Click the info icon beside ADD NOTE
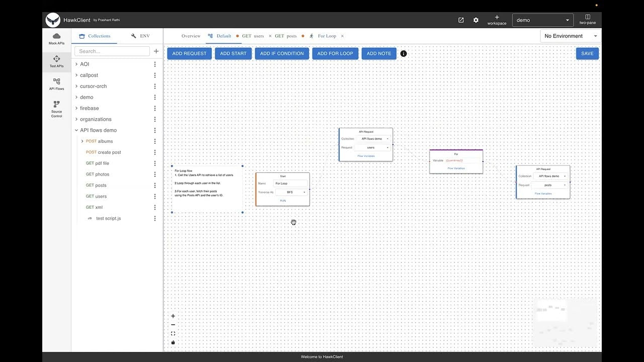The height and width of the screenshot is (362, 644). [404, 53]
